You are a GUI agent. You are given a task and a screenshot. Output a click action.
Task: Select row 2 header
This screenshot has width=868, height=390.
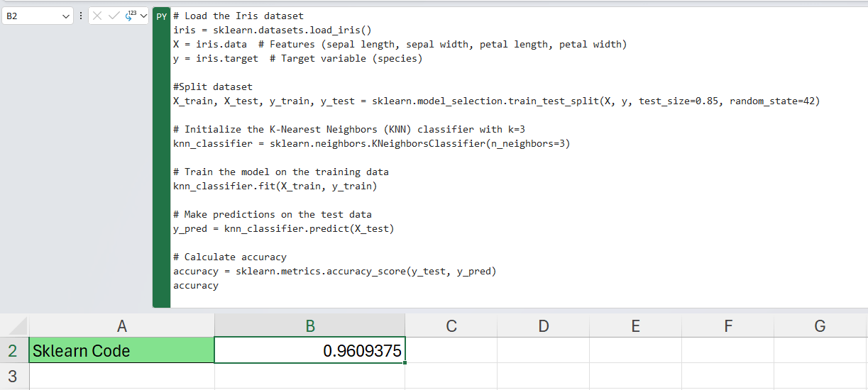(14, 350)
